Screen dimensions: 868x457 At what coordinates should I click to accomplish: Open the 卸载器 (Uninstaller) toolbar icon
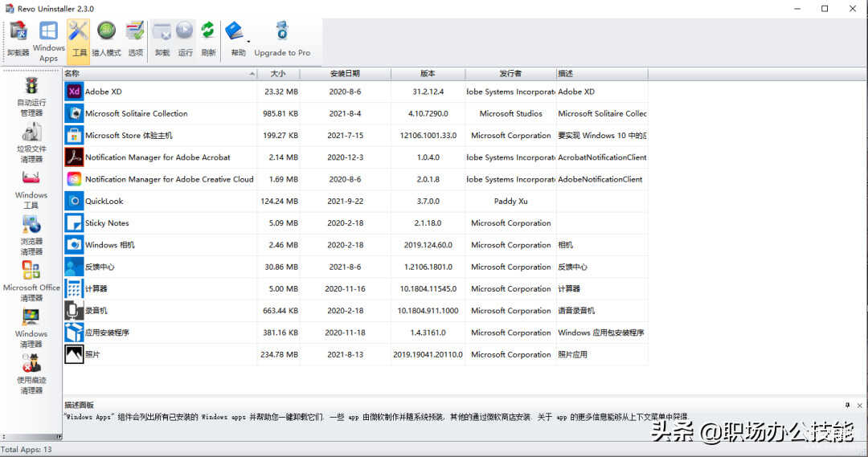[18, 39]
